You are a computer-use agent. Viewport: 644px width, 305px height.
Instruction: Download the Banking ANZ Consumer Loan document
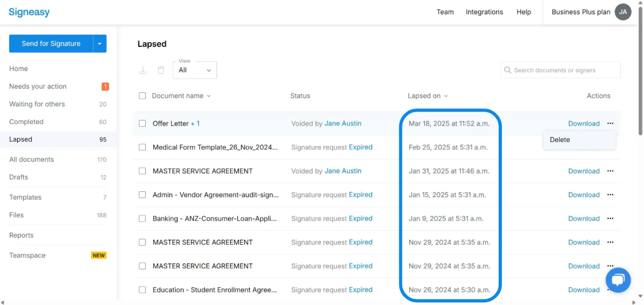[584, 219]
